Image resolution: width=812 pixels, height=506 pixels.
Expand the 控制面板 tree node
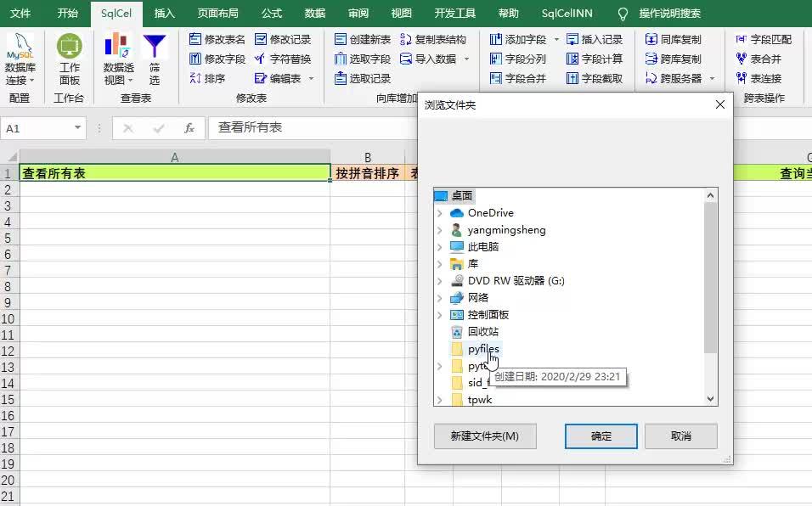440,315
